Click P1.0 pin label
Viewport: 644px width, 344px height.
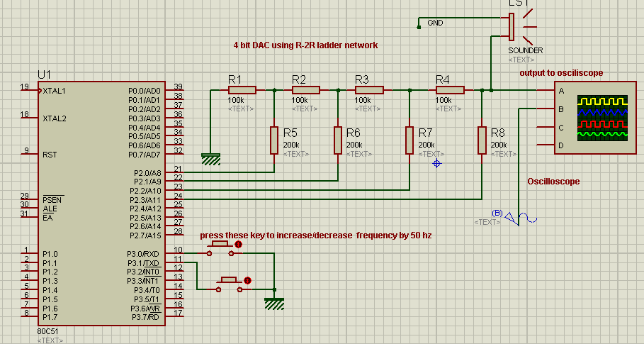[50, 254]
